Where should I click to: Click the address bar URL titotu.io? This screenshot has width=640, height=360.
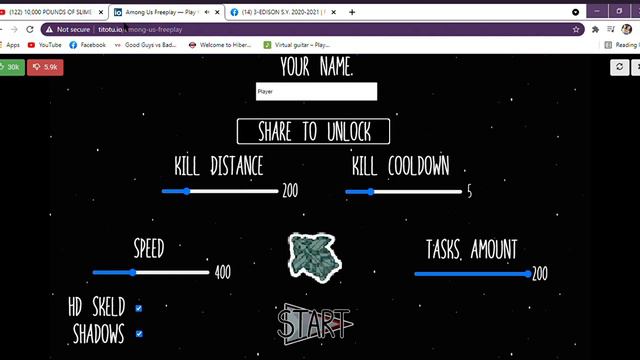coord(111,29)
